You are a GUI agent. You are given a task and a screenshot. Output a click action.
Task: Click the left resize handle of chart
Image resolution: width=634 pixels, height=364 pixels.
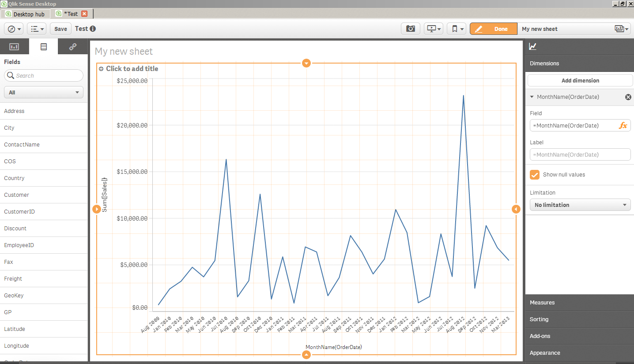click(x=97, y=209)
